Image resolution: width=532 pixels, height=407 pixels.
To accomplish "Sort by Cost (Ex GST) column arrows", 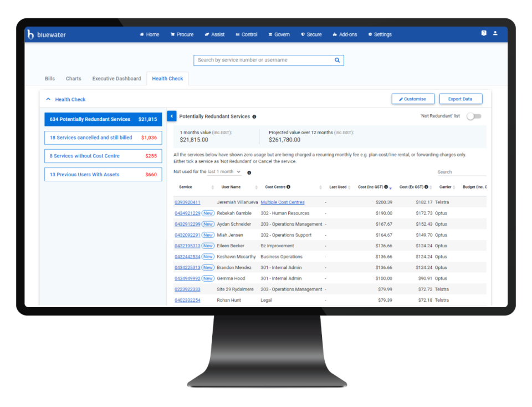I will click(431, 187).
